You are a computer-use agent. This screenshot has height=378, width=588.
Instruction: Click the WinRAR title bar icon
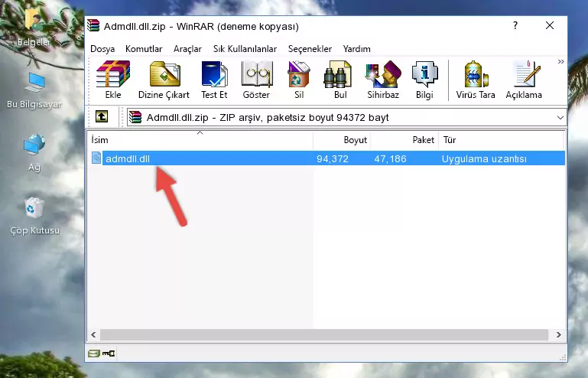pyautogui.click(x=93, y=26)
